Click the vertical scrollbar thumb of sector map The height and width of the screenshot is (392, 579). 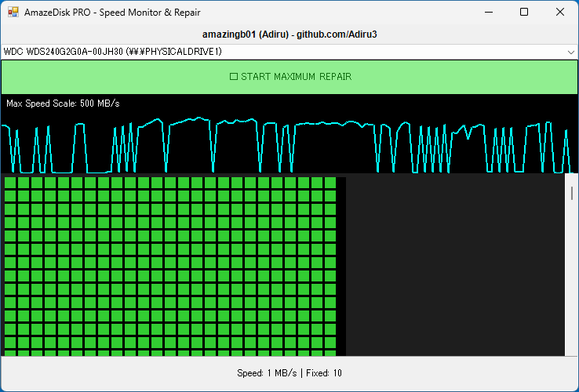[x=572, y=193]
